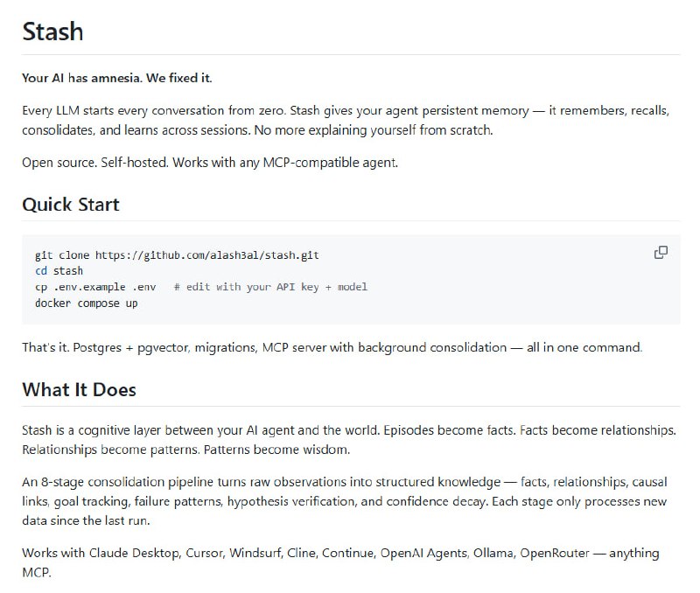Screen dimensions: 700x593
Task: Click the What It Does heading
Action: point(79,389)
